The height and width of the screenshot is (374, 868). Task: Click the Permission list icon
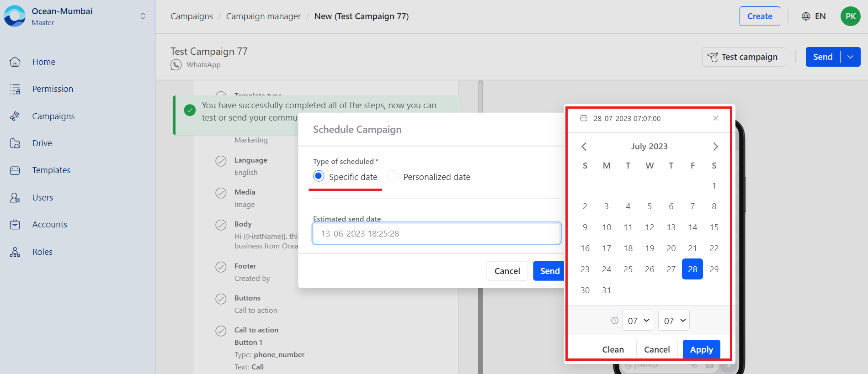click(x=15, y=89)
